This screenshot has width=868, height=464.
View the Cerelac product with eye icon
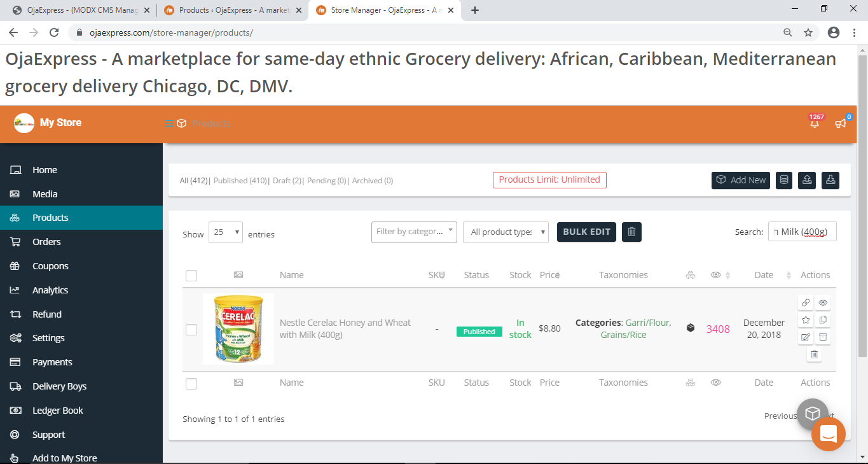(823, 303)
